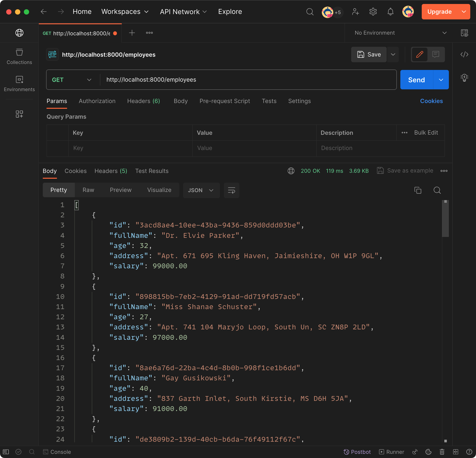The width and height of the screenshot is (476, 458).
Task: Open the Collections sidebar panel
Action: (19, 56)
